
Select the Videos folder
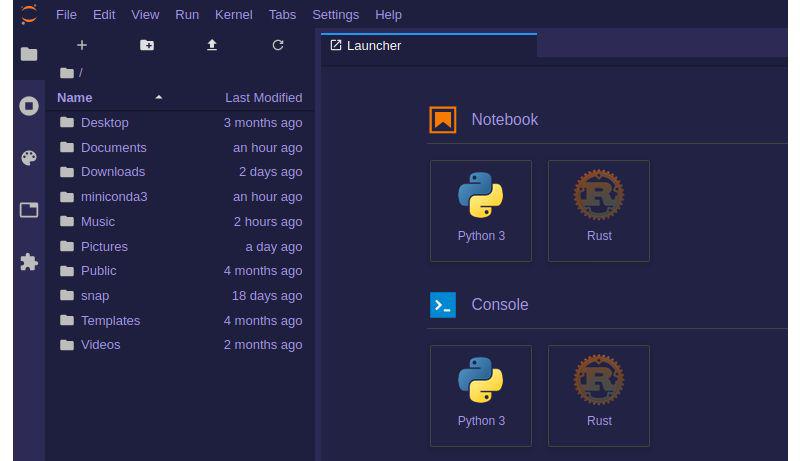pyautogui.click(x=181, y=345)
